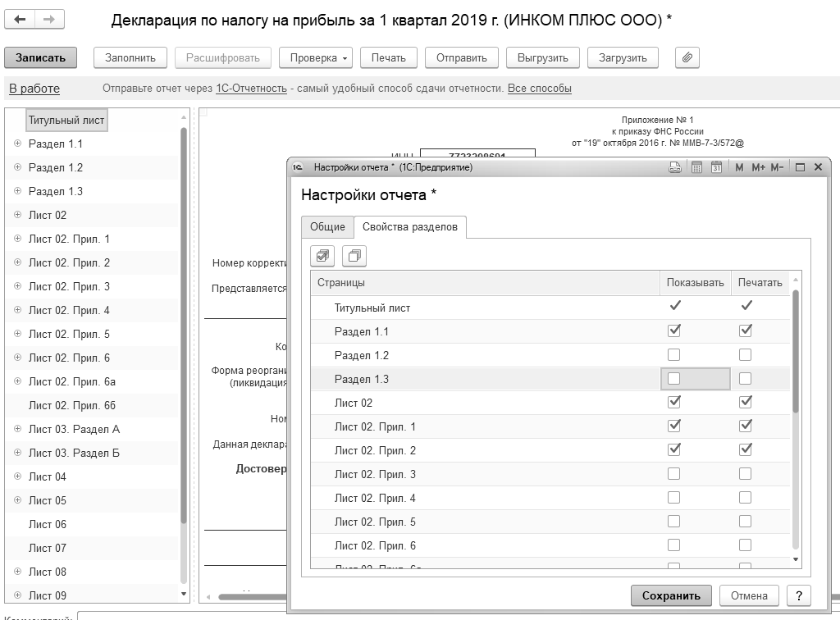The width and height of the screenshot is (840, 620).
Task: Expand Лист 04 tree node
Action: pos(18,476)
